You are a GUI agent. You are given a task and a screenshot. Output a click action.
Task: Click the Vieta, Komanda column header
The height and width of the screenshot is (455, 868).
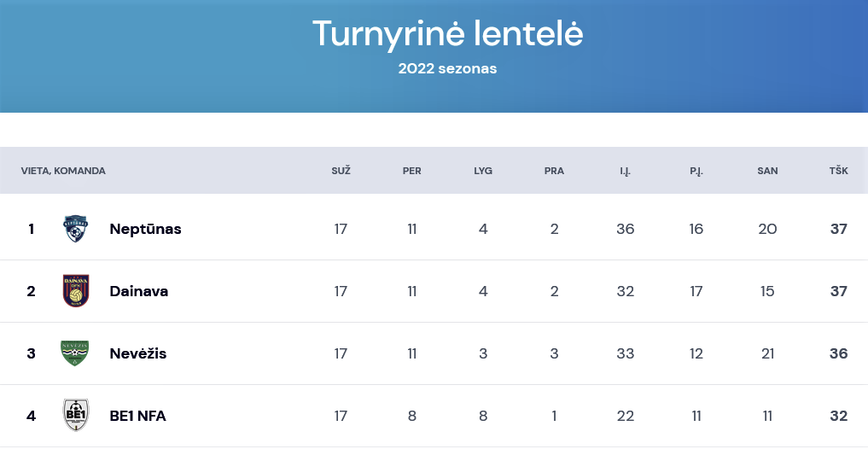tap(63, 171)
